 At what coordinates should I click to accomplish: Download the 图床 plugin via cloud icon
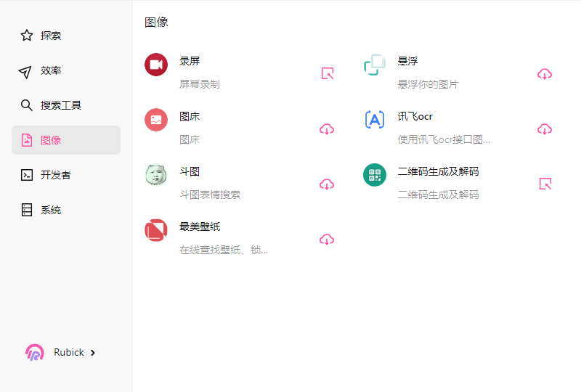327,129
